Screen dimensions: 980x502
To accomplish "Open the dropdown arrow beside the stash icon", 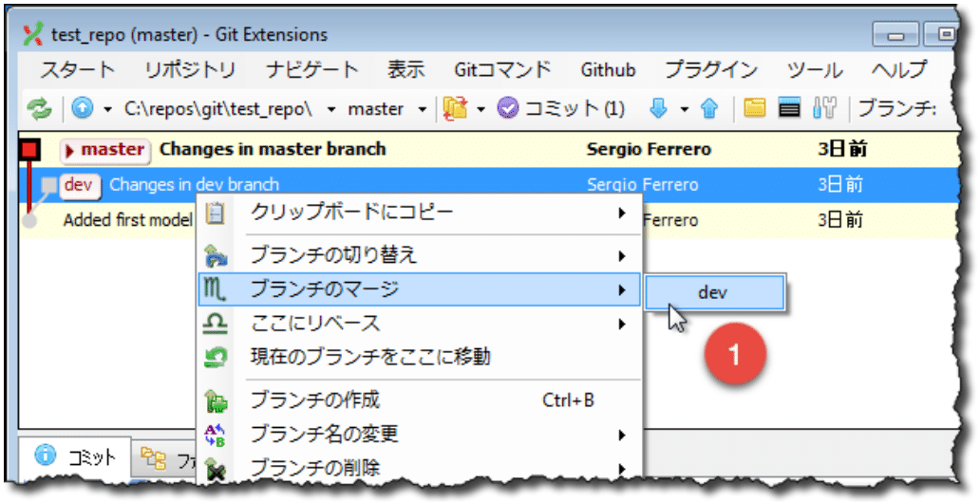I will 481,110.
